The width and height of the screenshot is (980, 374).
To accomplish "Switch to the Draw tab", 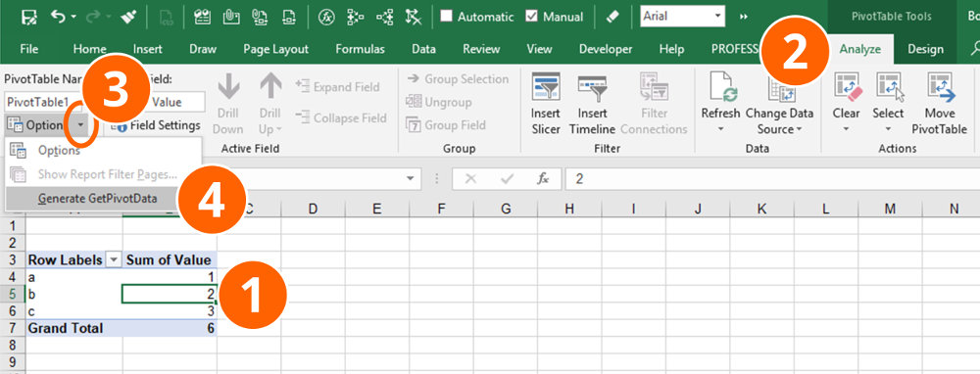I will point(203,49).
